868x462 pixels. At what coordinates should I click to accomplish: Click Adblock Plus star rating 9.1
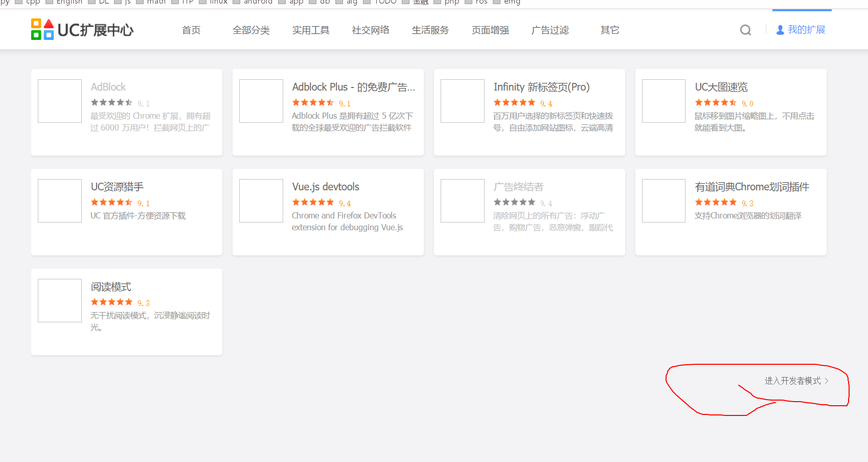point(322,103)
